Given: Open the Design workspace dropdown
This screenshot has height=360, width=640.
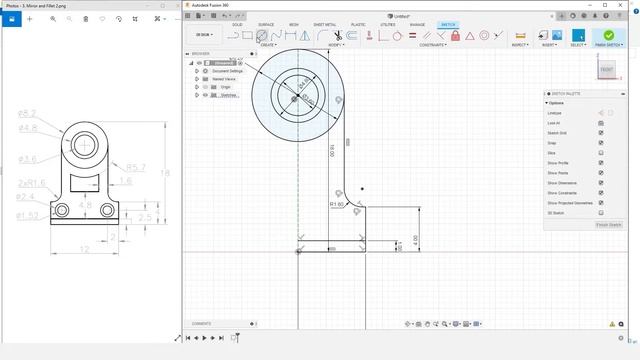Looking at the screenshot, I should 204,35.
